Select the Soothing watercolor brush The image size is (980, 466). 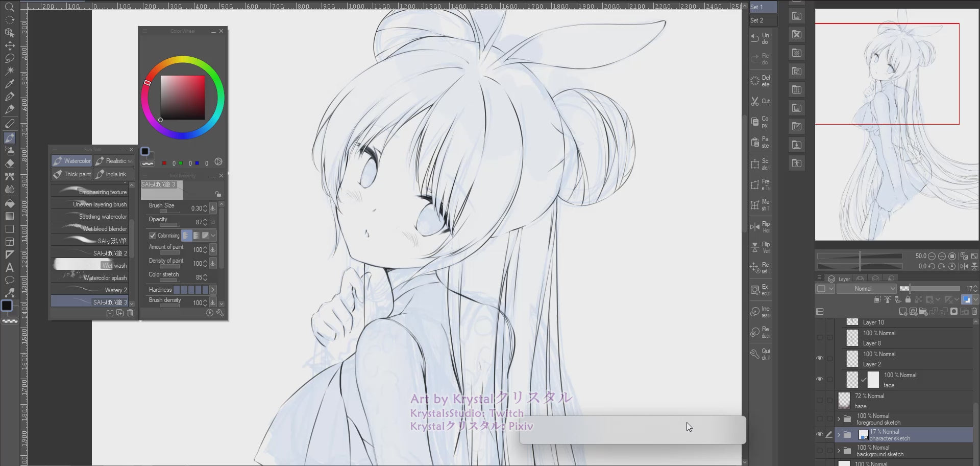point(89,216)
